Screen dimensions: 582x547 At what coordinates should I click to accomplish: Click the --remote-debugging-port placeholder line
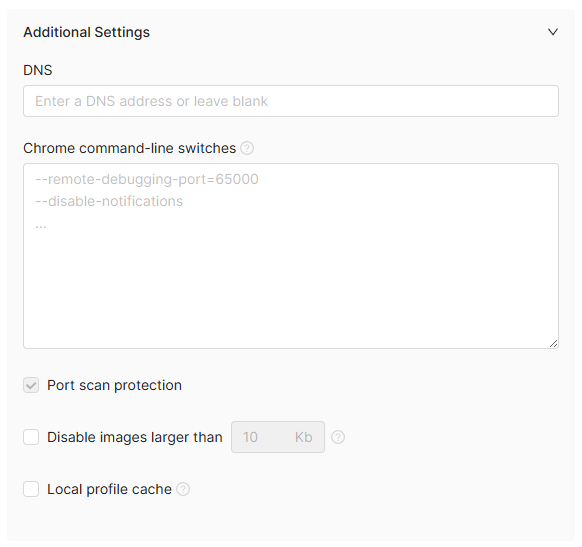(x=147, y=179)
